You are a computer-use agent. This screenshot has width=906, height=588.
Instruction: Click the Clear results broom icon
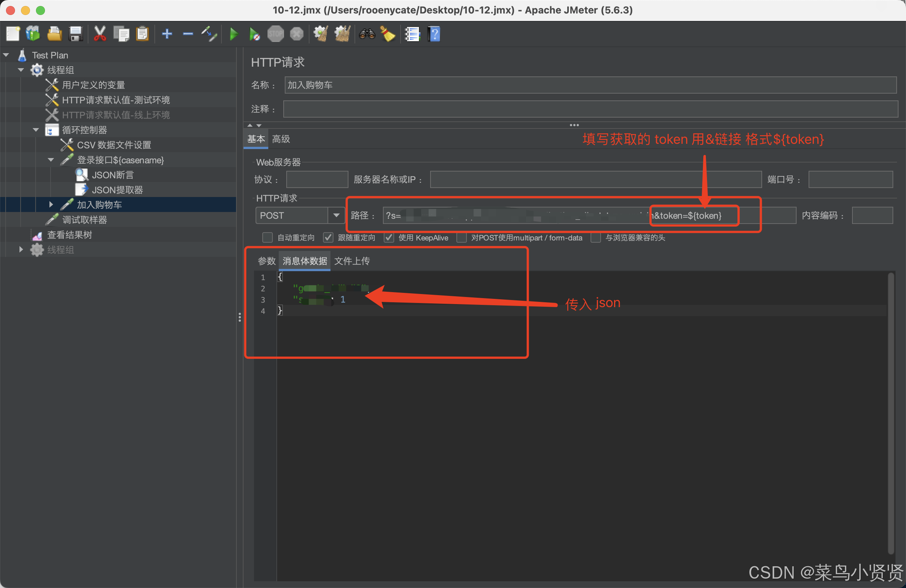point(321,34)
